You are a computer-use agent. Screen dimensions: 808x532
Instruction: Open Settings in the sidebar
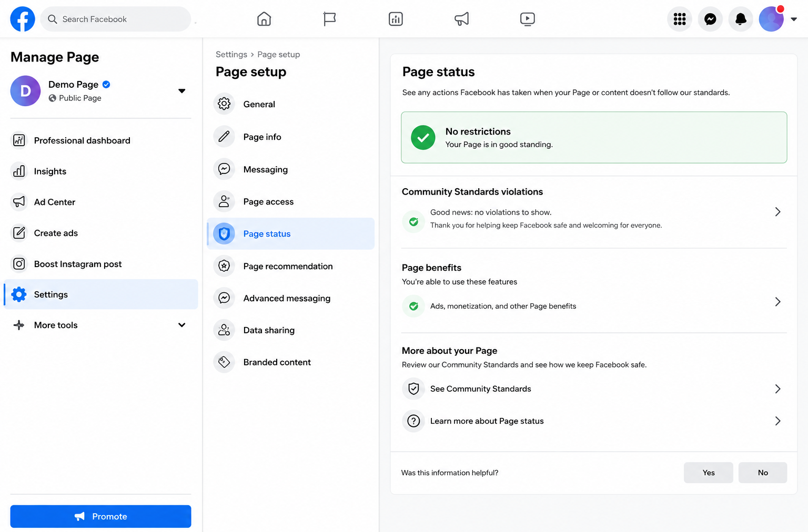[x=101, y=294]
